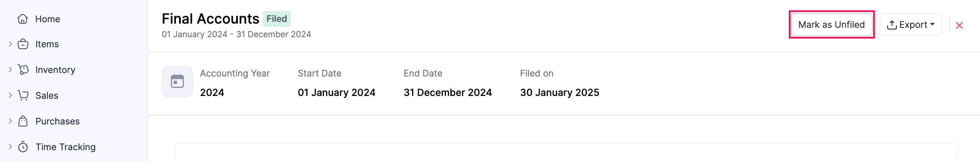Open the Export dropdown menu
The height and width of the screenshot is (162, 980).
(910, 25)
